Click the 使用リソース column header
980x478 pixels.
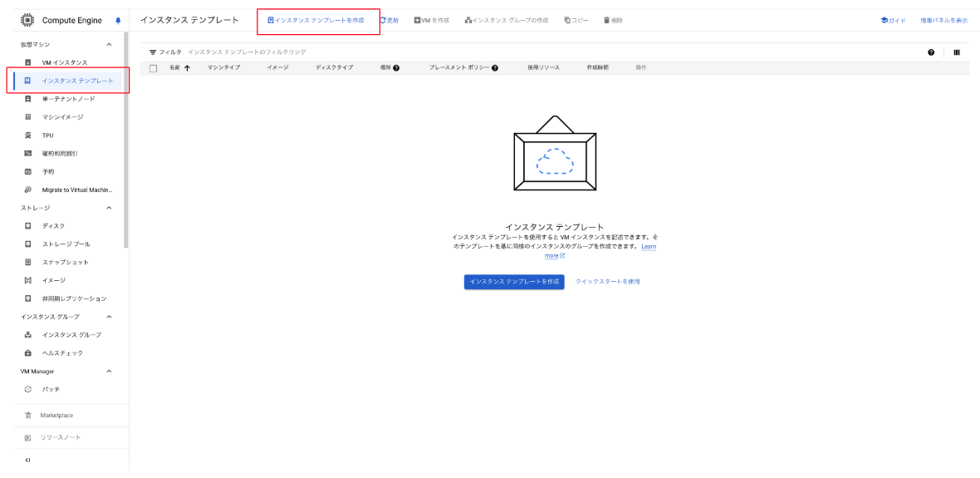coord(544,67)
